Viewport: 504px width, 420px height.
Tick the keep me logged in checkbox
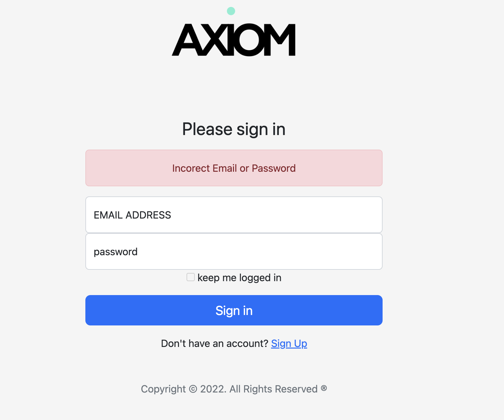(191, 277)
